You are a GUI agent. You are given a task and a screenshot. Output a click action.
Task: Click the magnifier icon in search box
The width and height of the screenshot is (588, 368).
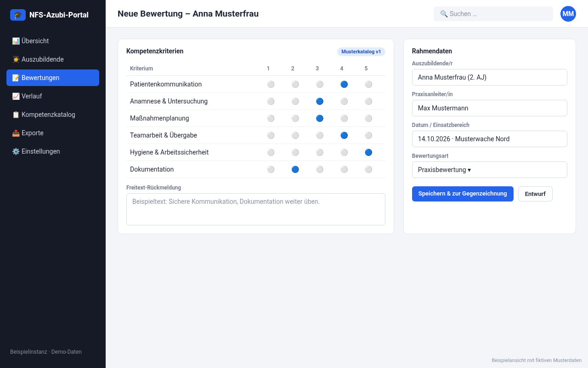444,14
